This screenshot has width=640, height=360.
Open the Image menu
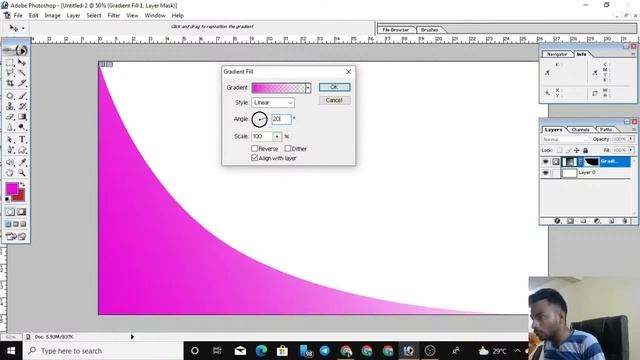tap(52, 15)
